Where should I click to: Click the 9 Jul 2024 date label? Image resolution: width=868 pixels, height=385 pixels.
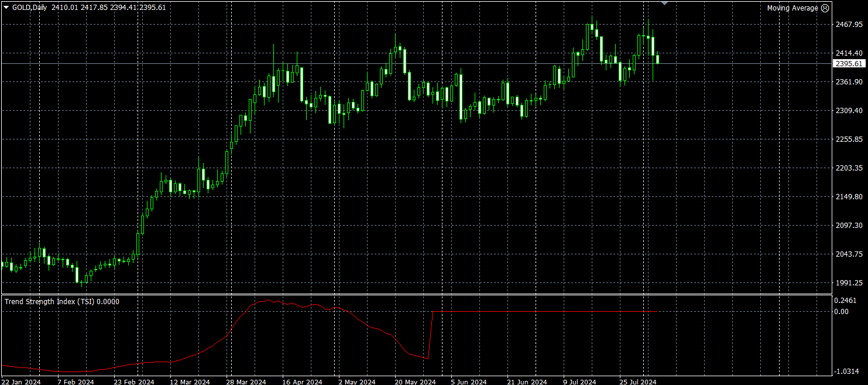pyautogui.click(x=580, y=381)
